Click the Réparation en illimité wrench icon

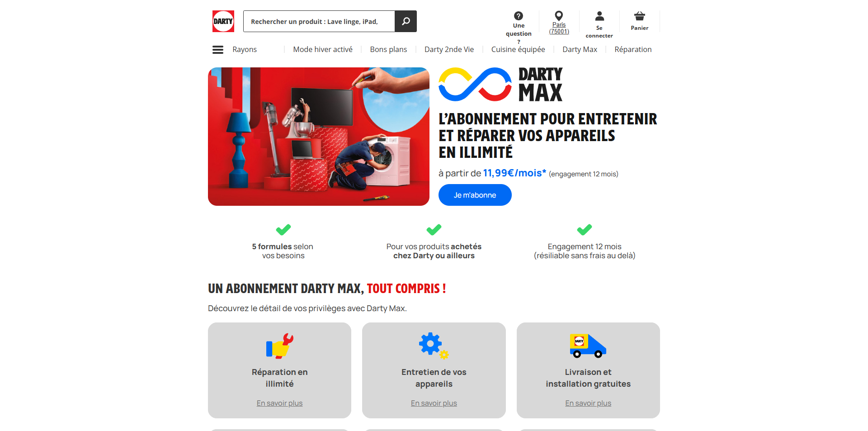tap(279, 346)
